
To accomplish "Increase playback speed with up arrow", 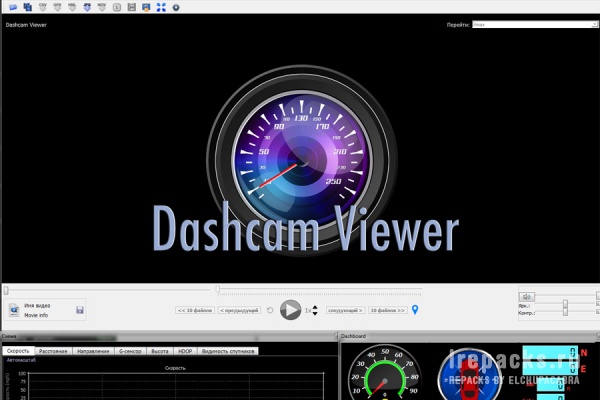I will [x=315, y=307].
